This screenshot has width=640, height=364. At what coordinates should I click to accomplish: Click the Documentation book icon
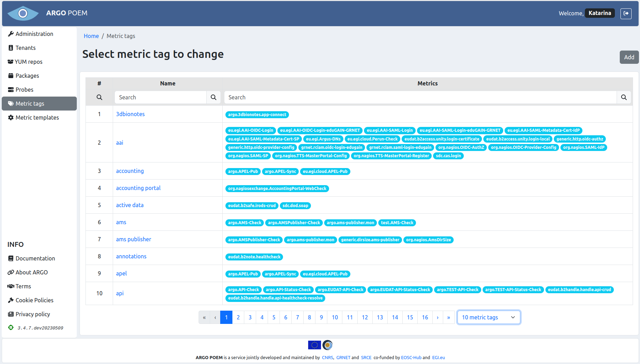(10, 258)
